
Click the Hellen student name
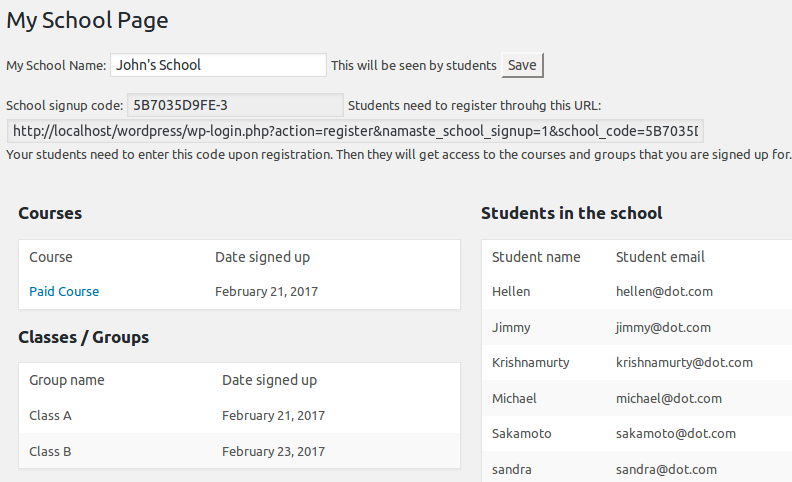point(511,292)
